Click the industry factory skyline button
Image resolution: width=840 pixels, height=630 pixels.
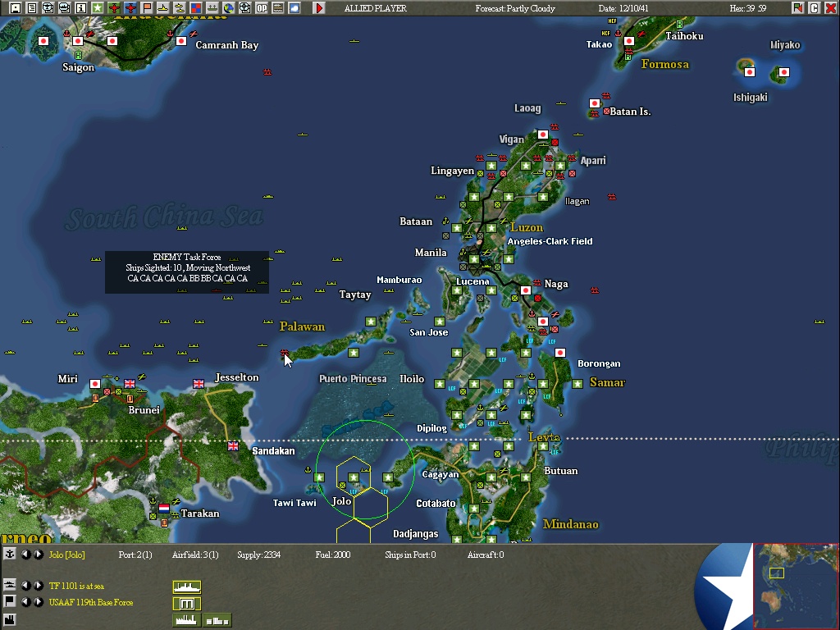tap(187, 620)
